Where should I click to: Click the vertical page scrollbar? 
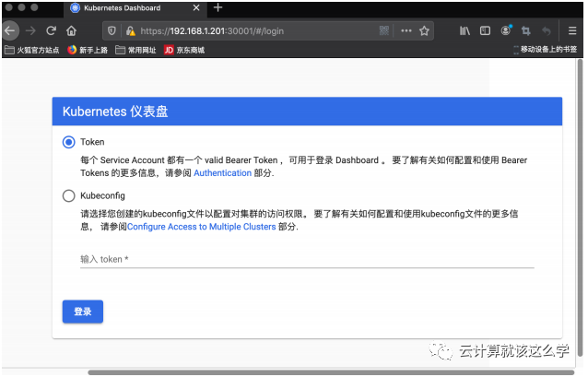(580, 207)
